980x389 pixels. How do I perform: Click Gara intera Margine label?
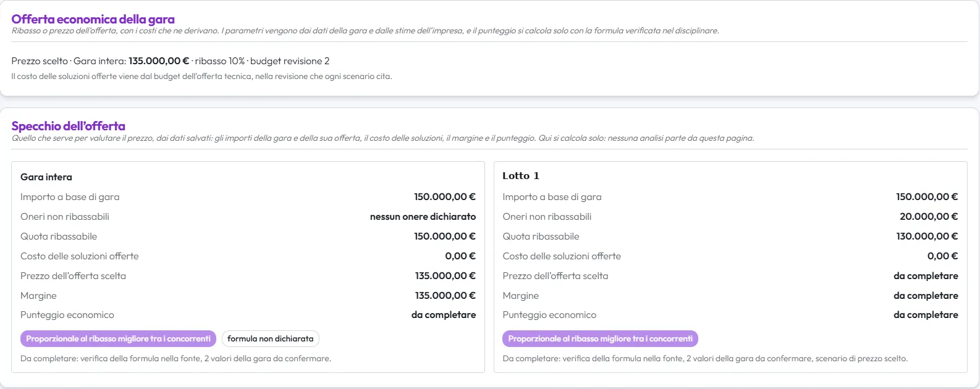point(38,296)
